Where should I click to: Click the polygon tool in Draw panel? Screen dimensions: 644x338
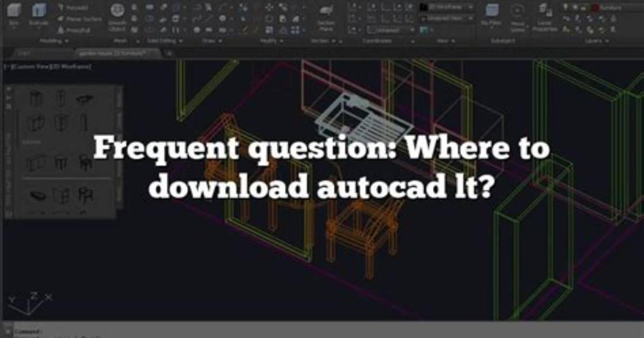[197, 30]
